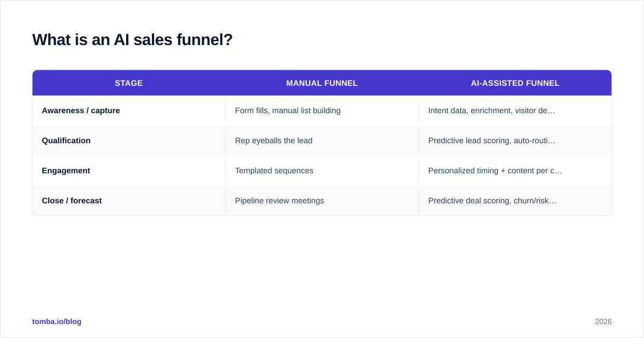
Task: Click "Intent data, enrichment, visitor de…" cell
Action: (x=515, y=111)
